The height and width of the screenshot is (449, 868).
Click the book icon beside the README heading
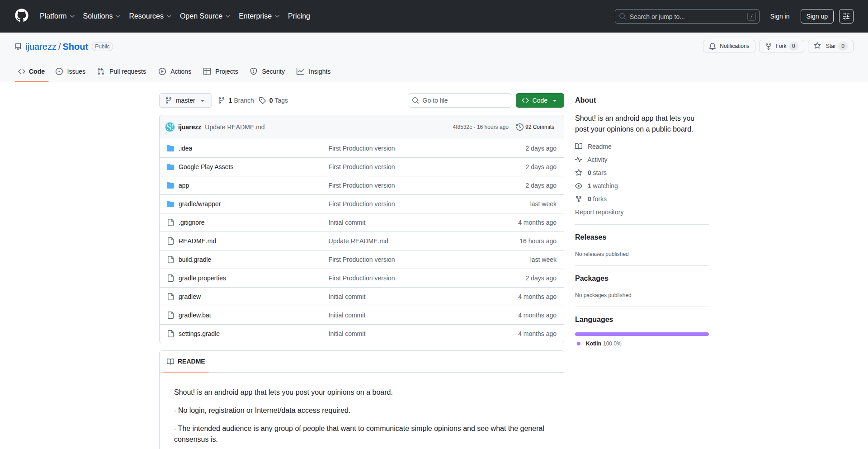pos(170,361)
